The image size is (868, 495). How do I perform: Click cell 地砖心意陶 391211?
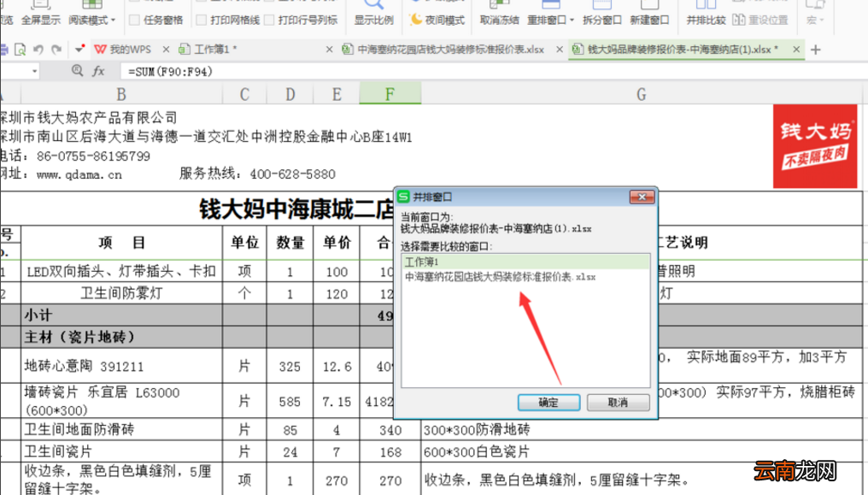click(x=121, y=366)
